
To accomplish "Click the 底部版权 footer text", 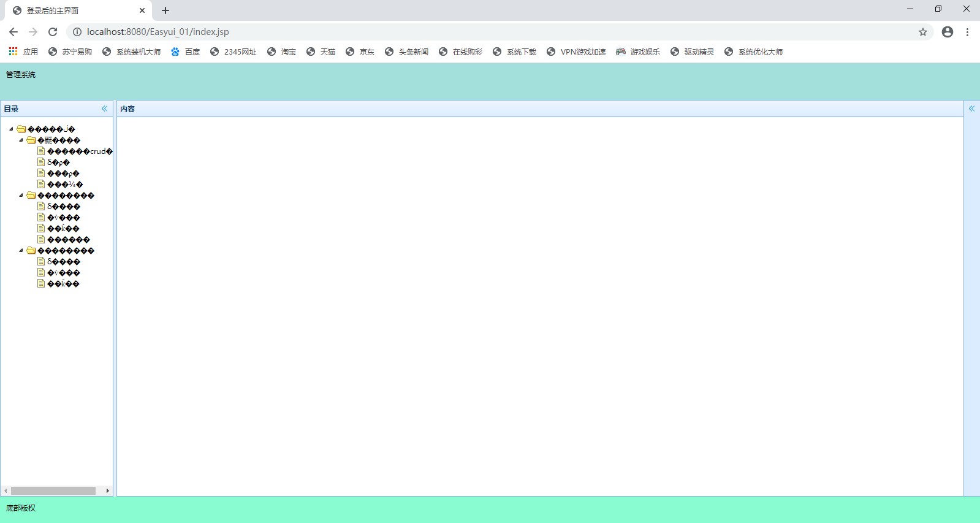I will 21,508.
